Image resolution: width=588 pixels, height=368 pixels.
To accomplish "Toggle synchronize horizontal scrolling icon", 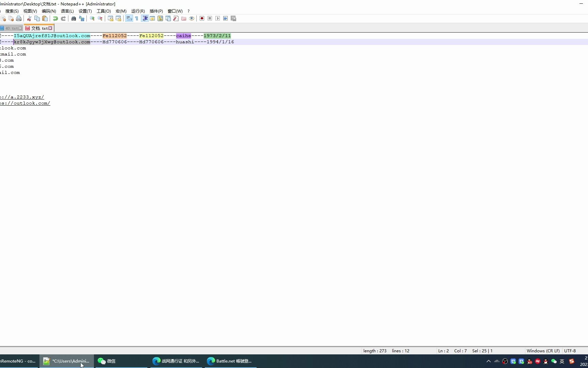I will [x=118, y=18].
